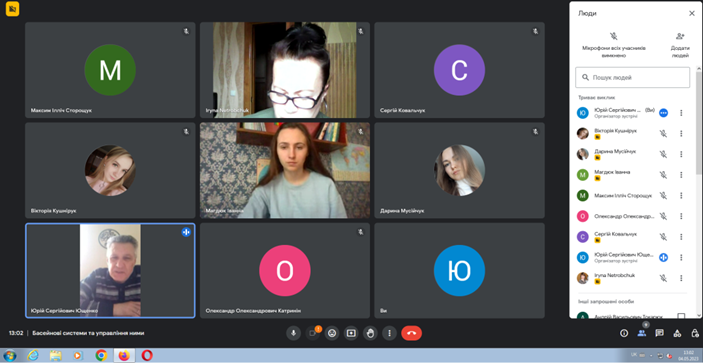Open the meeting details info icon
The width and height of the screenshot is (703, 363).
pos(624,333)
